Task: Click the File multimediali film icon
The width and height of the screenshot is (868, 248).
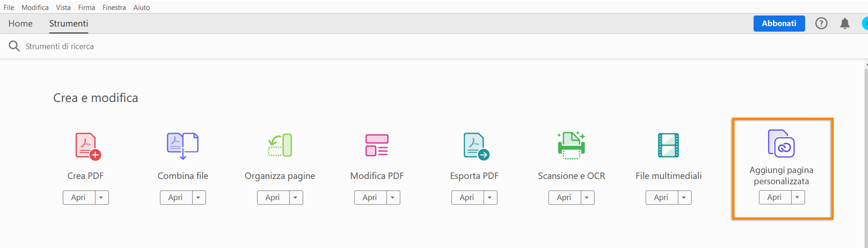Action: click(x=668, y=145)
